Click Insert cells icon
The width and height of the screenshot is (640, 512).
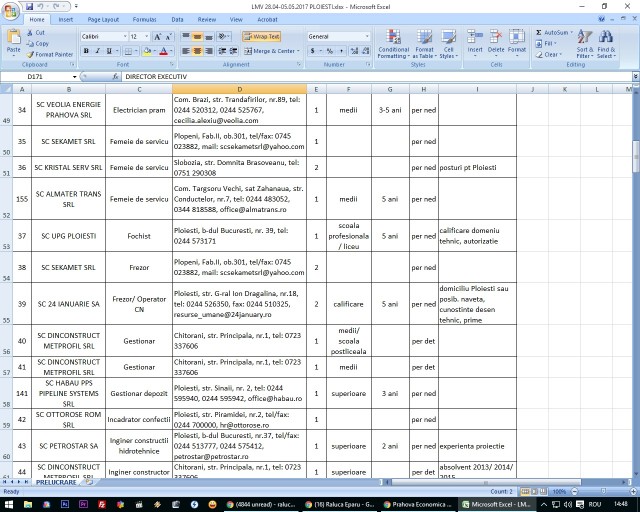click(475, 37)
